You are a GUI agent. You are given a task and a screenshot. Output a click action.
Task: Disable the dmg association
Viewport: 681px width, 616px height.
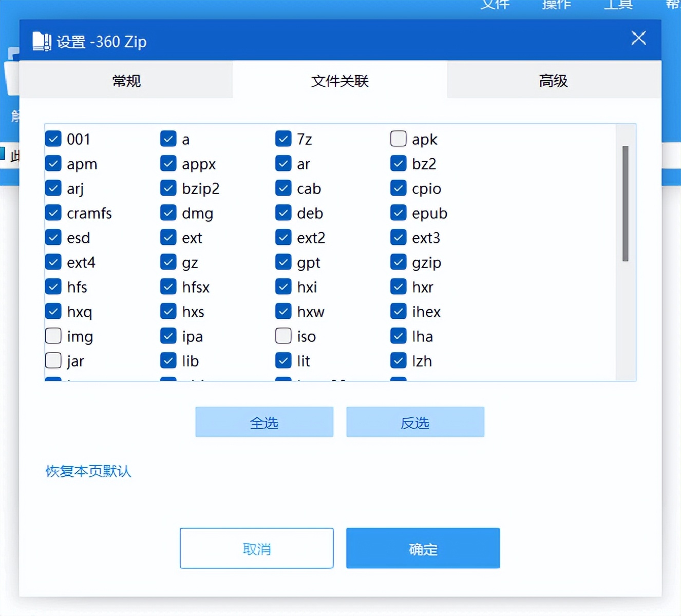[x=168, y=213]
